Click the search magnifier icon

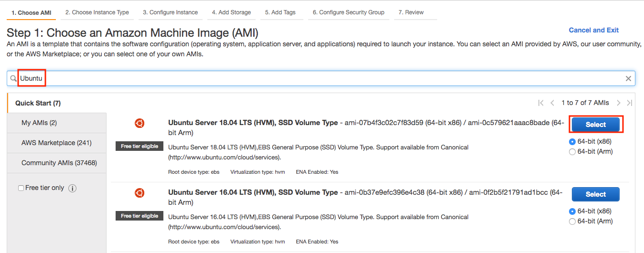(x=13, y=78)
